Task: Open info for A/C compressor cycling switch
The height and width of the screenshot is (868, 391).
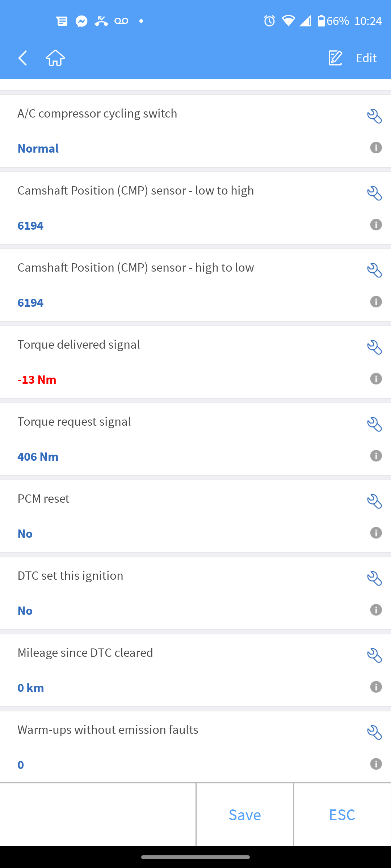Action: tap(376, 148)
